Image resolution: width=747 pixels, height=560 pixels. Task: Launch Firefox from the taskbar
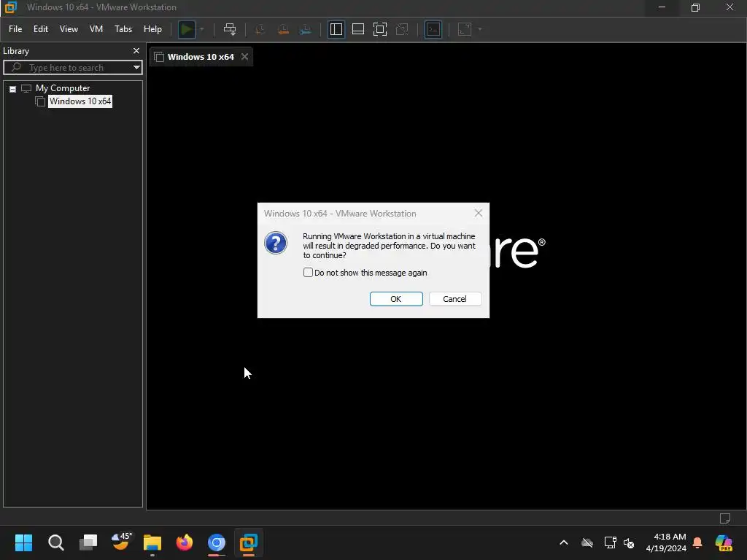pyautogui.click(x=185, y=542)
